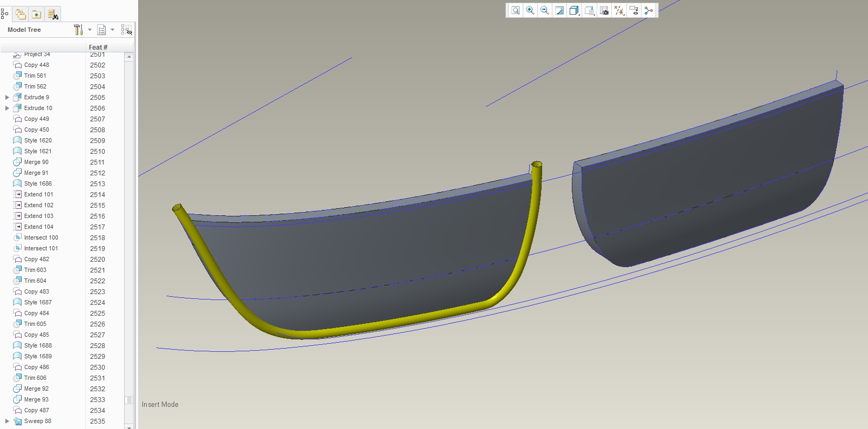Image resolution: width=868 pixels, height=429 pixels.
Task: Click the Extrude 10 feature icon
Action: point(17,108)
